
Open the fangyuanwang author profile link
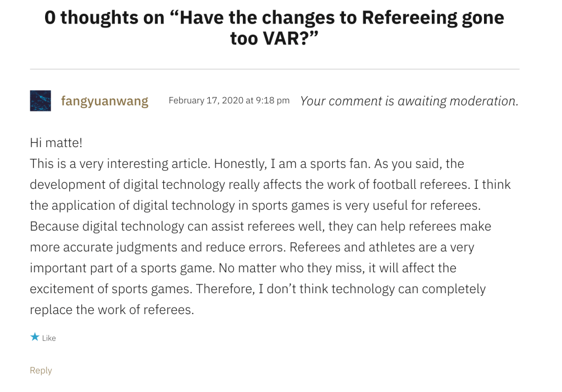coord(104,101)
